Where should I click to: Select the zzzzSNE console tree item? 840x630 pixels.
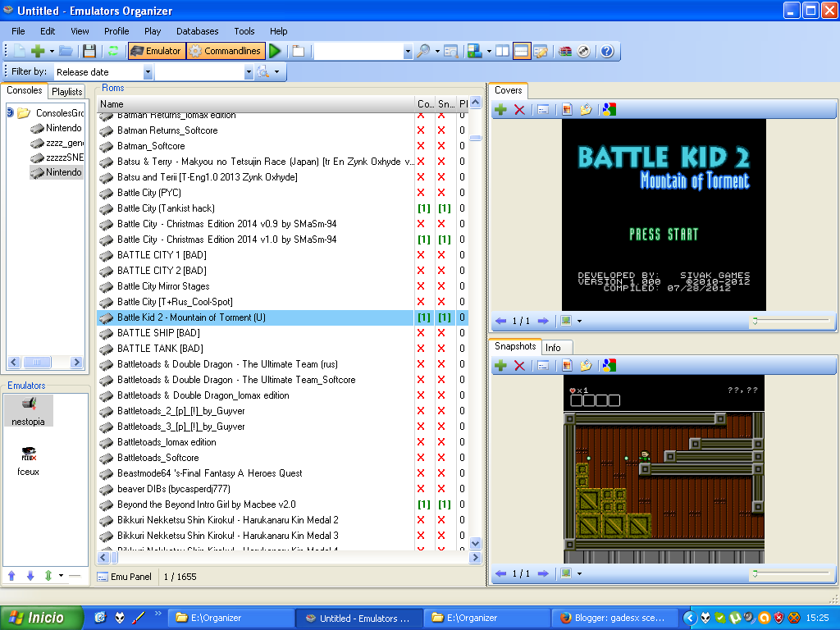click(x=58, y=157)
